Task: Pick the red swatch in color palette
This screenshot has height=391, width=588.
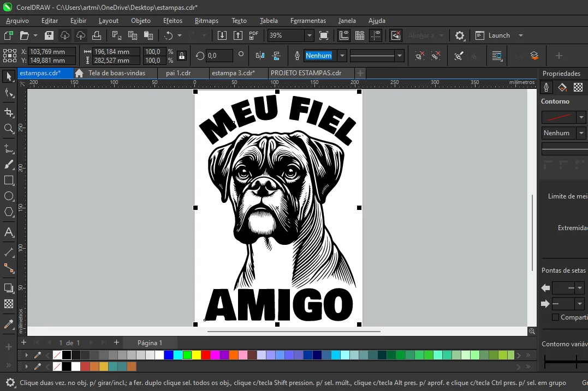Action: click(205, 354)
